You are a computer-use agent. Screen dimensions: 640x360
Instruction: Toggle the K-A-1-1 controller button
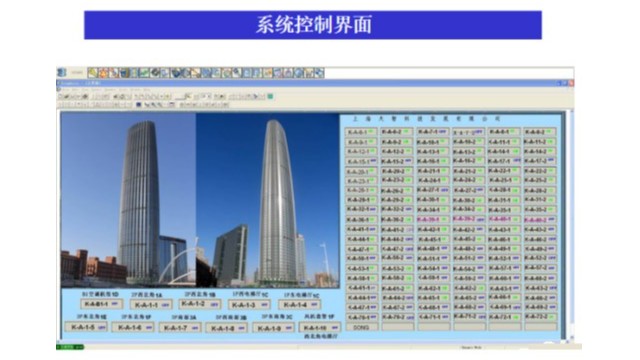tap(151, 305)
